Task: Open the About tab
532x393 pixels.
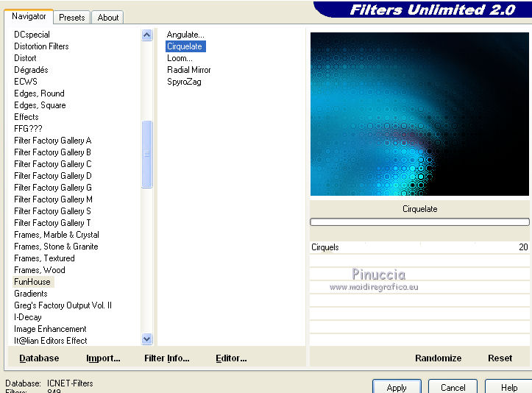Action: pyautogui.click(x=108, y=18)
